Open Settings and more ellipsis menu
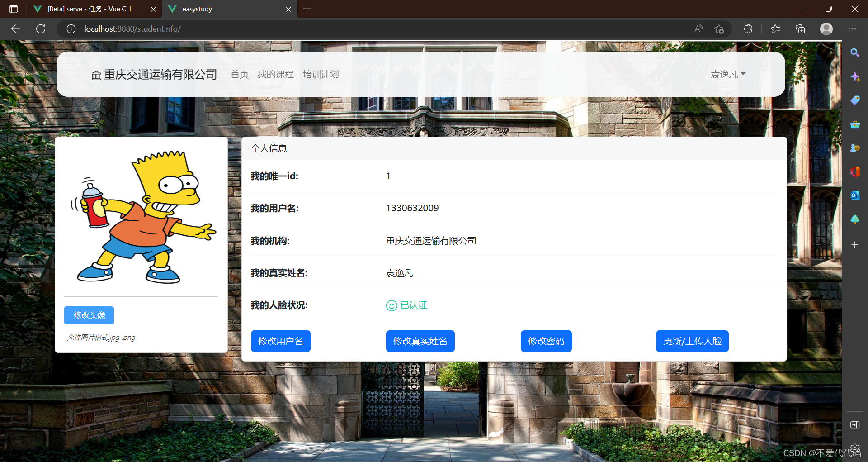 pyautogui.click(x=852, y=29)
